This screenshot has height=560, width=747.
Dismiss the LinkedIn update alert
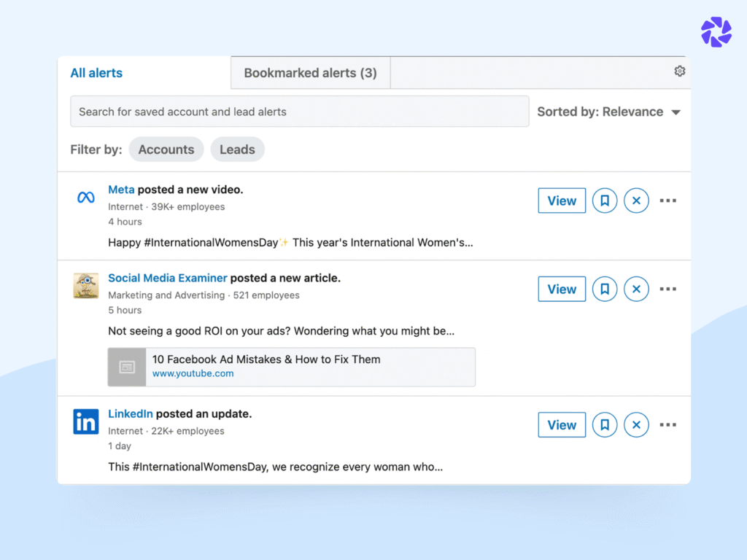coord(636,424)
